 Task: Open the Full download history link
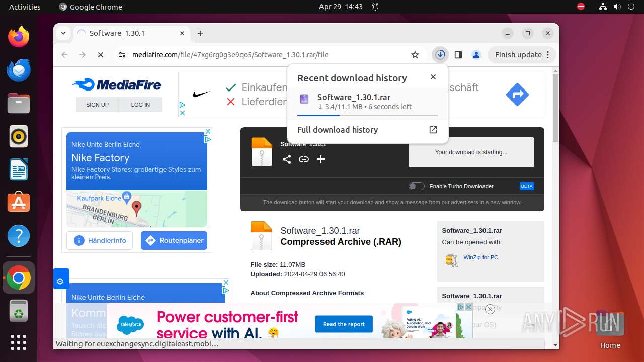point(338,130)
